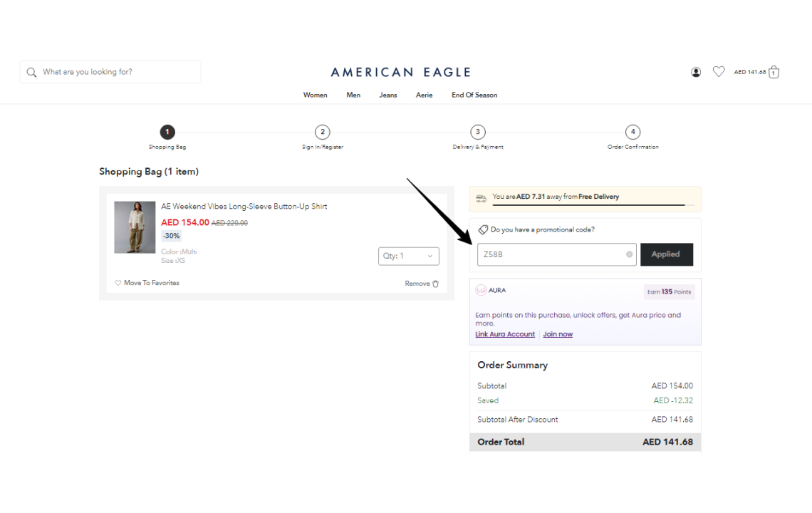Clear the promo code with the X icon
This screenshot has height=513, width=812.
[629, 254]
